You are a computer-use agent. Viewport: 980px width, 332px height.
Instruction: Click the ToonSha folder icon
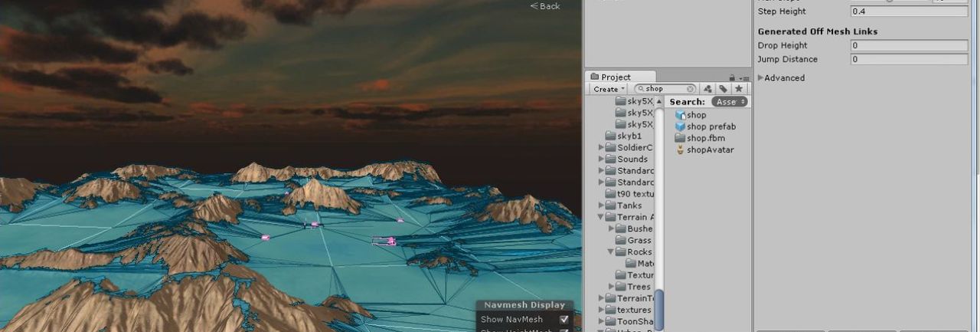610,321
